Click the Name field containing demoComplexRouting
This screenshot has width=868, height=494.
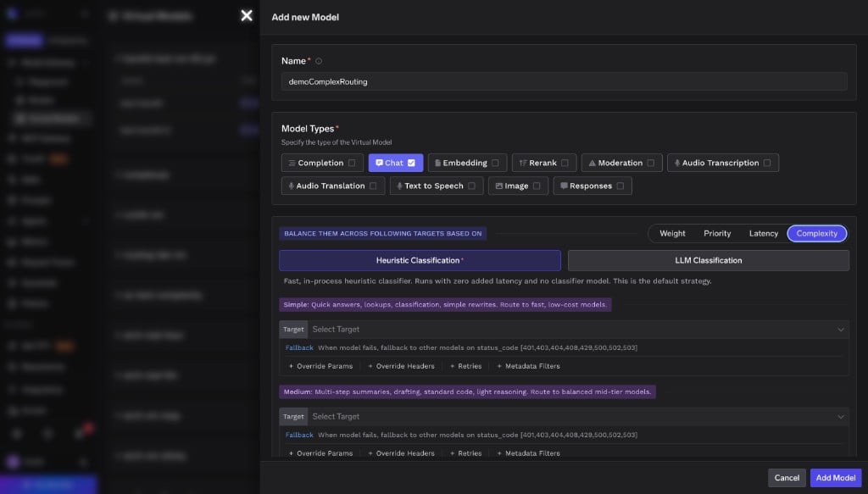click(x=564, y=82)
